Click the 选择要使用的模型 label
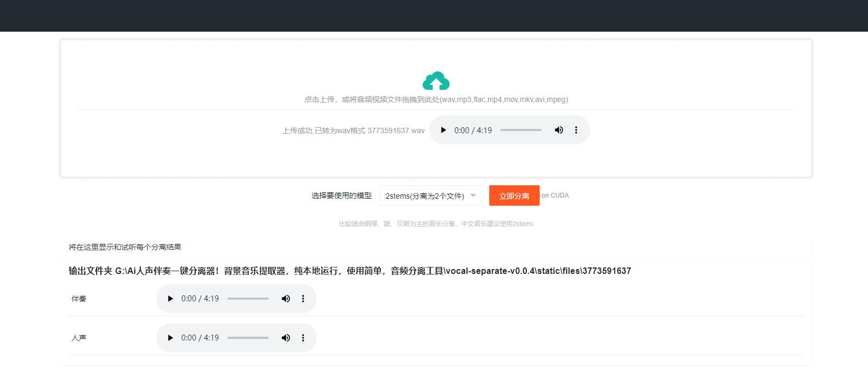Viewport: 868px width, 384px height. pos(342,195)
